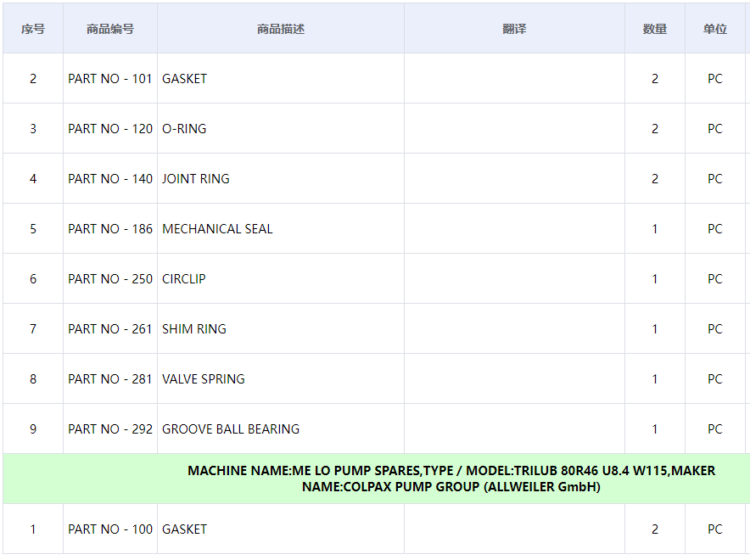
Task: Select the PC unit cell in SHIM RING row
Action: coord(714,329)
